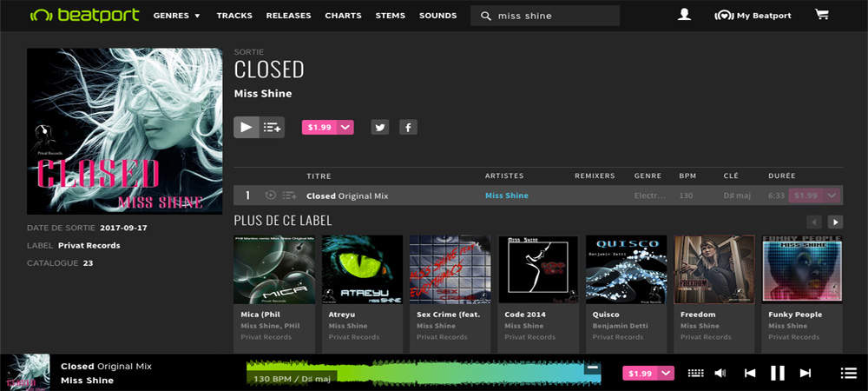Go to the Charts section
868x391 pixels.
click(343, 16)
